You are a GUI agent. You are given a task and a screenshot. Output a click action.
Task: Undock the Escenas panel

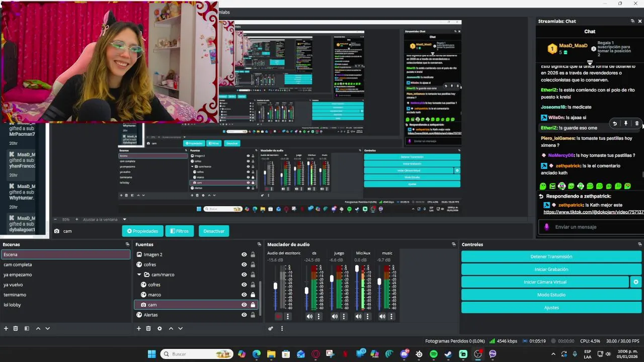coord(127,244)
